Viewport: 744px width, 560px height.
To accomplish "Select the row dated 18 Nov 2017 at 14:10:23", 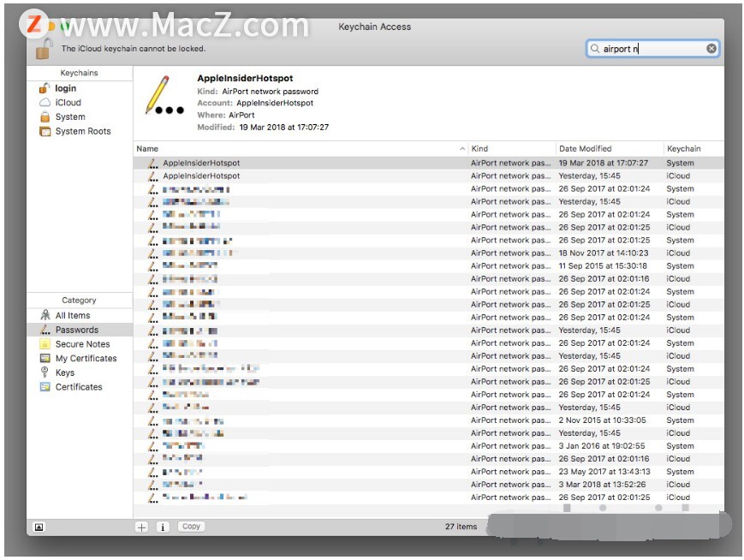I will pyautogui.click(x=428, y=253).
